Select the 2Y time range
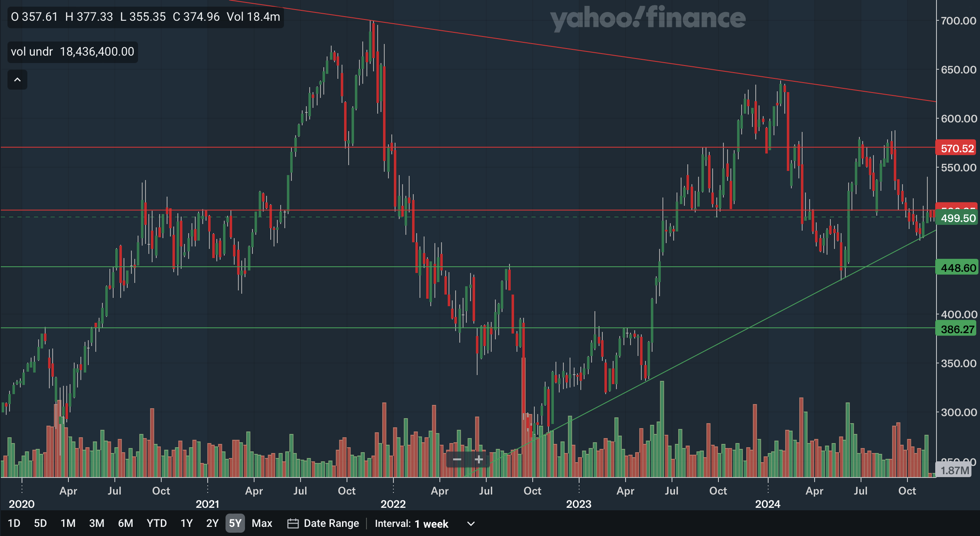 pyautogui.click(x=212, y=523)
